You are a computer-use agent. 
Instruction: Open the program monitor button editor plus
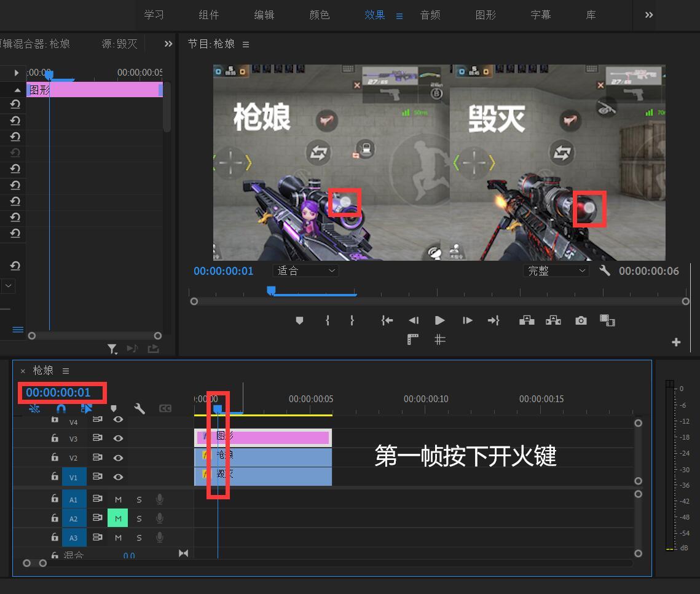pos(676,342)
